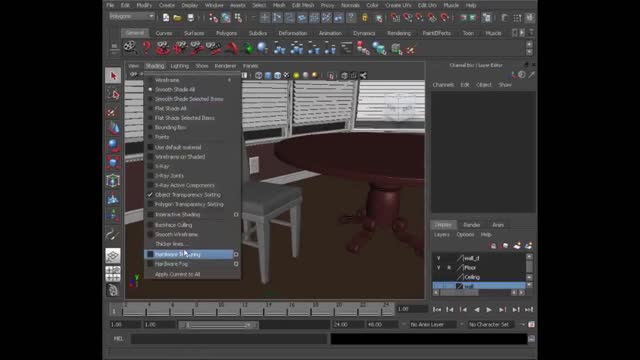
Task: Activate the Scale tool cube icon
Action: pyautogui.click(x=113, y=163)
